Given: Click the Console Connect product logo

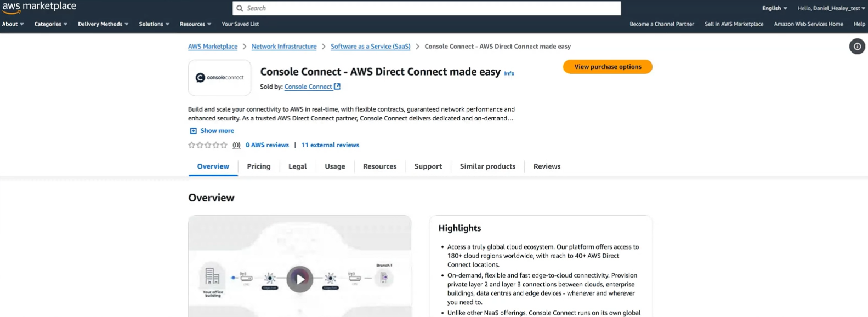Looking at the screenshot, I should click(x=219, y=78).
